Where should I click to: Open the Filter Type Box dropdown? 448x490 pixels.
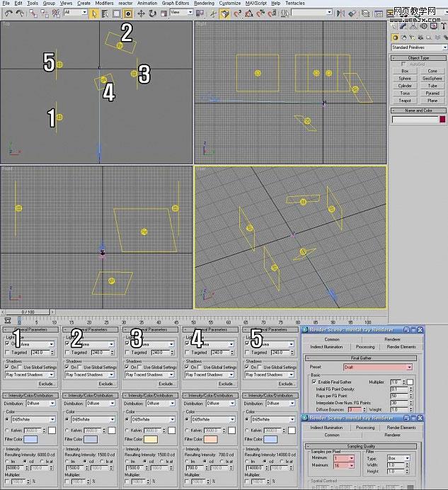398,458
